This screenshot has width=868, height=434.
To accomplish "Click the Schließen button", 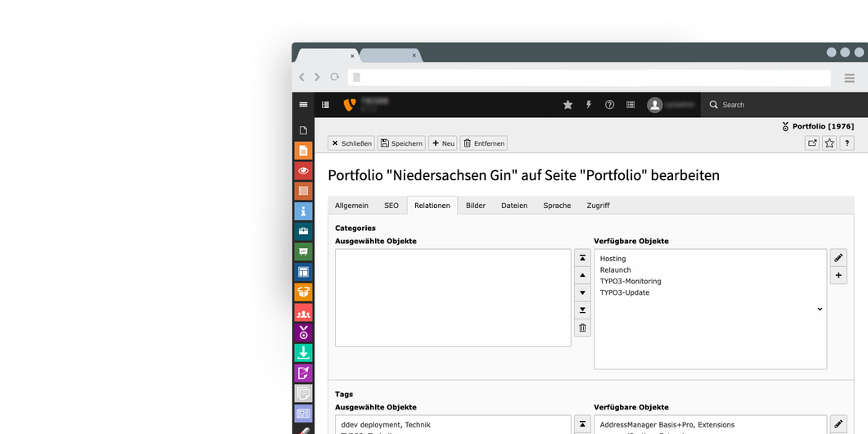I will (x=351, y=143).
